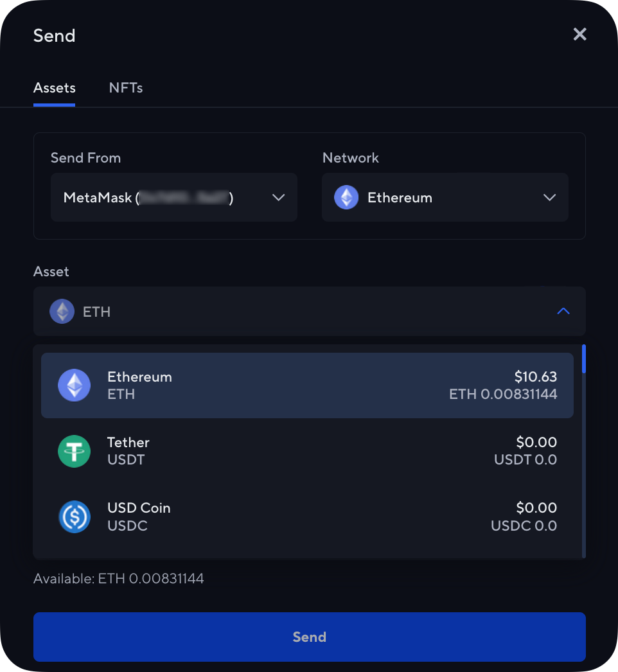Select USD Coin as the asset

(x=307, y=517)
